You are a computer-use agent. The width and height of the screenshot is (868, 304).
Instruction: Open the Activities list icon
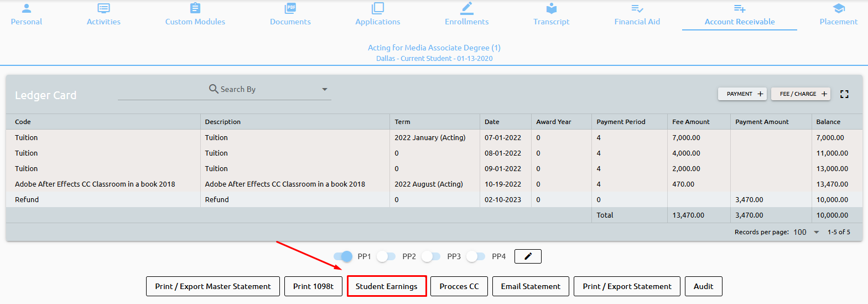[x=103, y=8]
